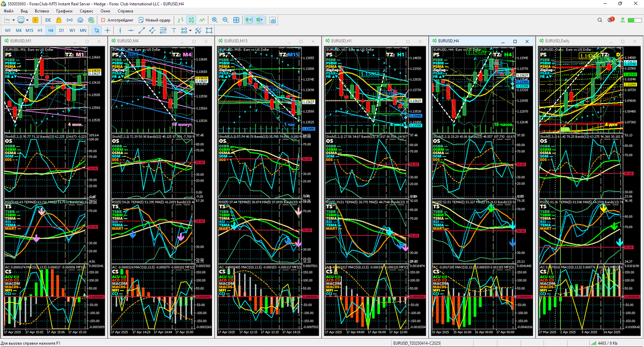Open the Market shopping bag icon

(58, 20)
